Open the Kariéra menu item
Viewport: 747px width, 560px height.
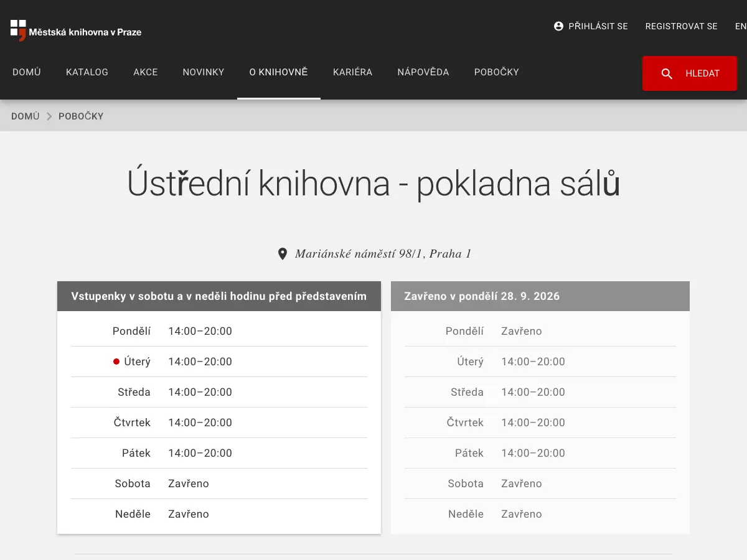click(352, 72)
